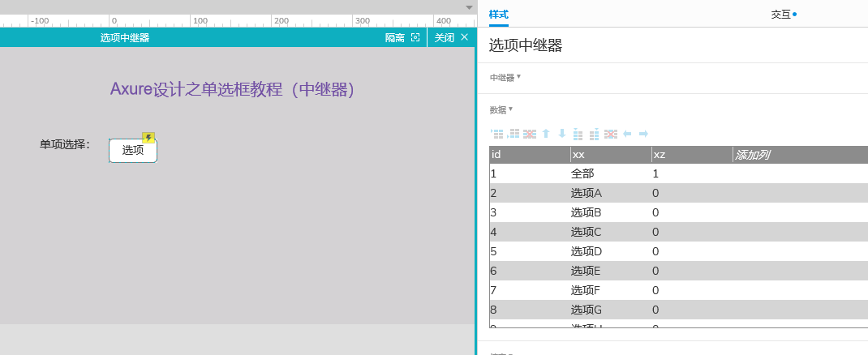Switch to the 样式 tab
Viewport: 868px width, 355px height.
coord(498,15)
